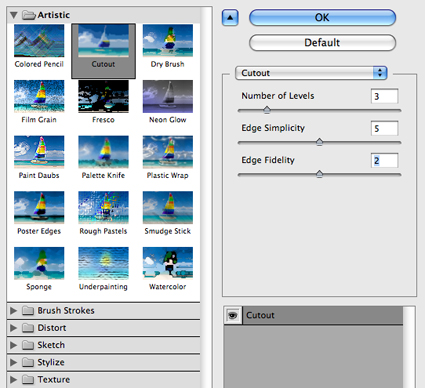The height and width of the screenshot is (388, 425).
Task: Click the Number of Levels slider handle
Action: tap(267, 110)
